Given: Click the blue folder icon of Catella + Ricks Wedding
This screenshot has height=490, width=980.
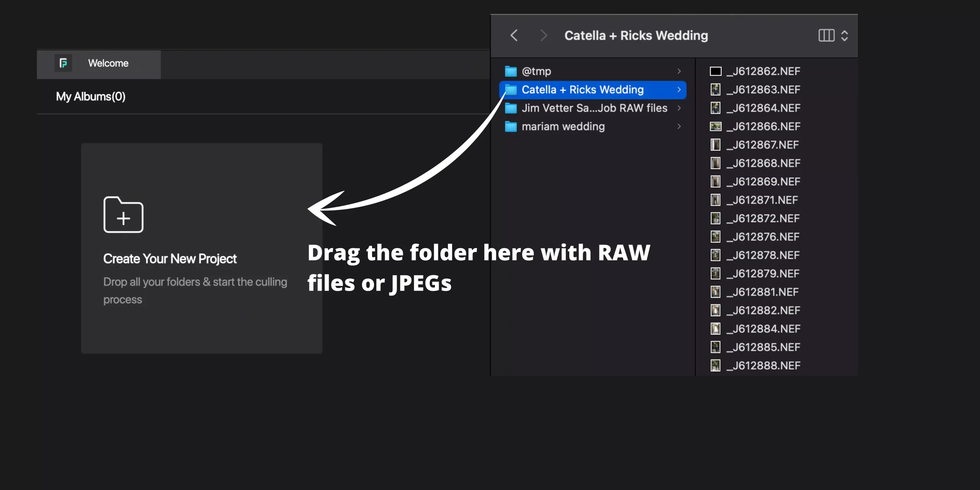Looking at the screenshot, I should pyautogui.click(x=511, y=90).
